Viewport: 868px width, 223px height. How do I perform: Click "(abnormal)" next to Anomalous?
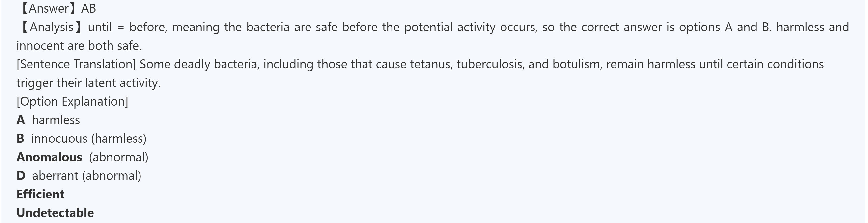point(119,157)
